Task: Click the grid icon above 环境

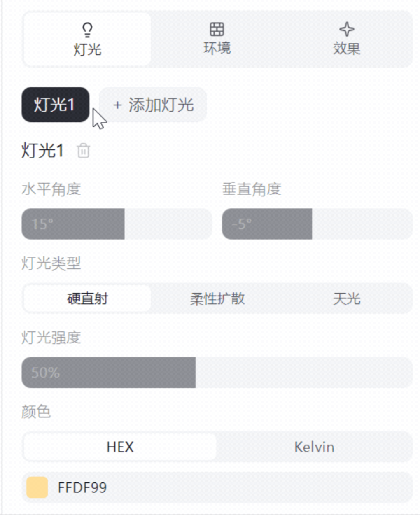Action: (x=217, y=29)
